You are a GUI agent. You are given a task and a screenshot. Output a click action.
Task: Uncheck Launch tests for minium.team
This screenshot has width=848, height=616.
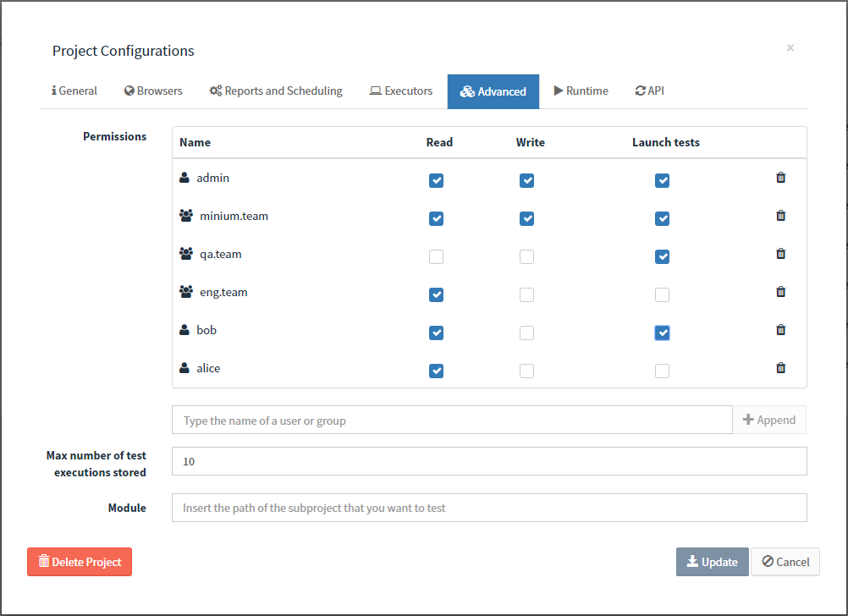pos(662,218)
